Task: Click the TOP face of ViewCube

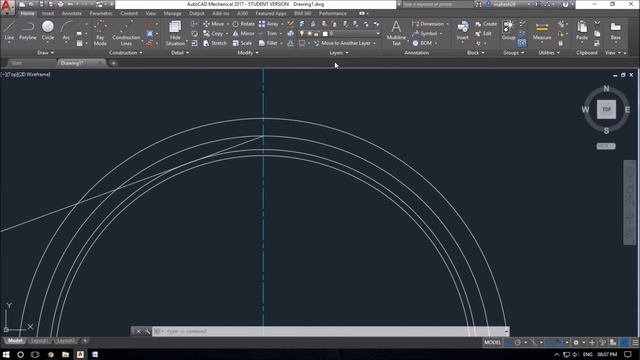Action: 606,109
